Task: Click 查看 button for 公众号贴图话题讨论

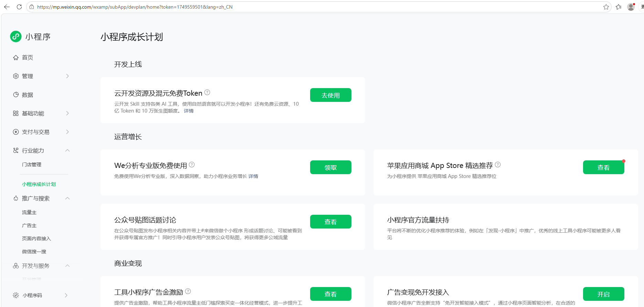Action: (331, 222)
